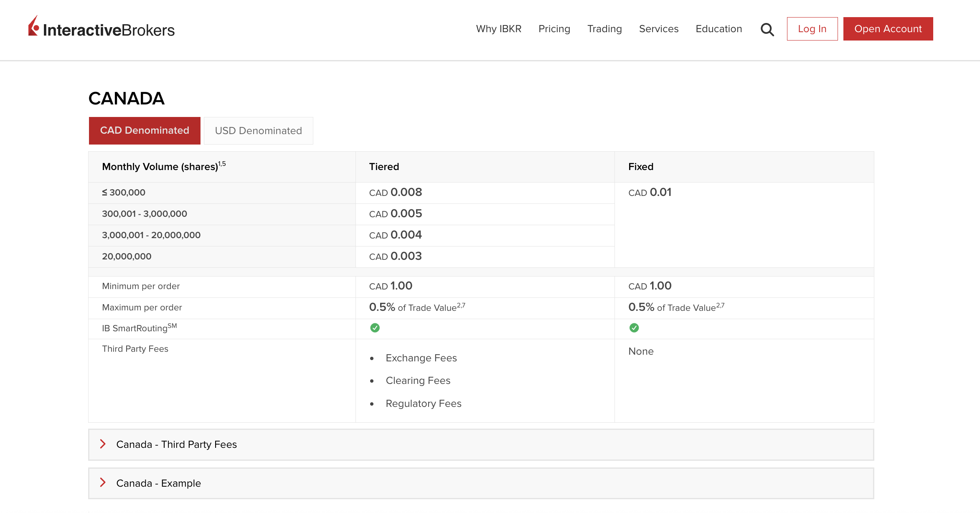This screenshot has width=980, height=513.
Task: Click the Tiered column header
Action: (x=384, y=167)
